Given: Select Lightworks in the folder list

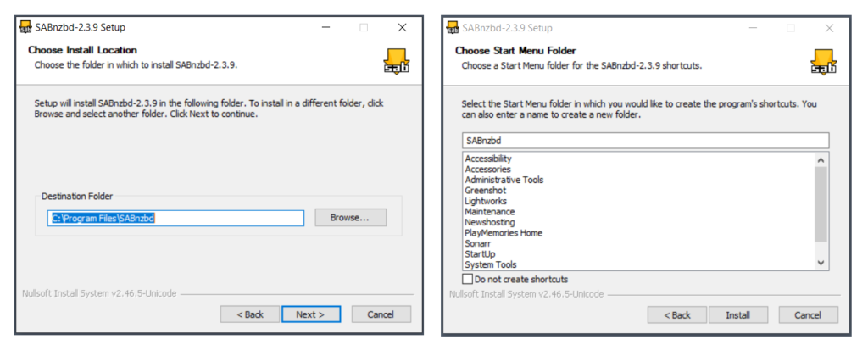Looking at the screenshot, I should point(486,201).
